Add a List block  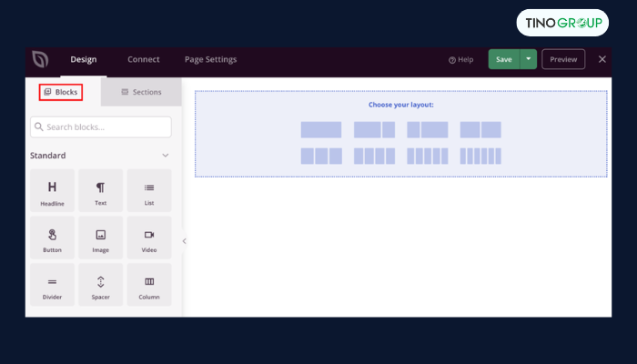coord(149,190)
